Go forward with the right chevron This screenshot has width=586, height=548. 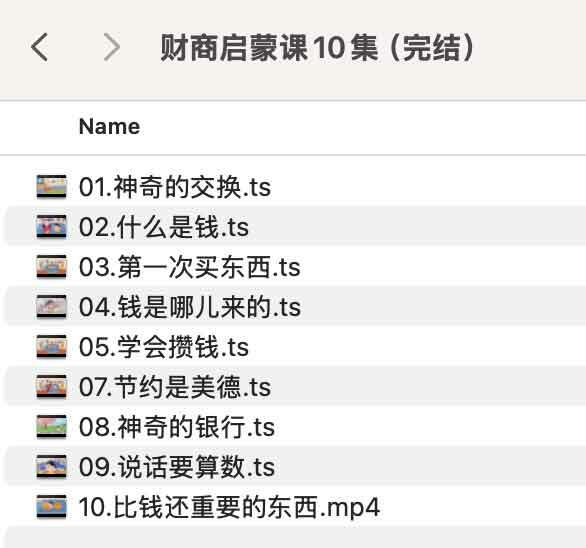click(111, 47)
